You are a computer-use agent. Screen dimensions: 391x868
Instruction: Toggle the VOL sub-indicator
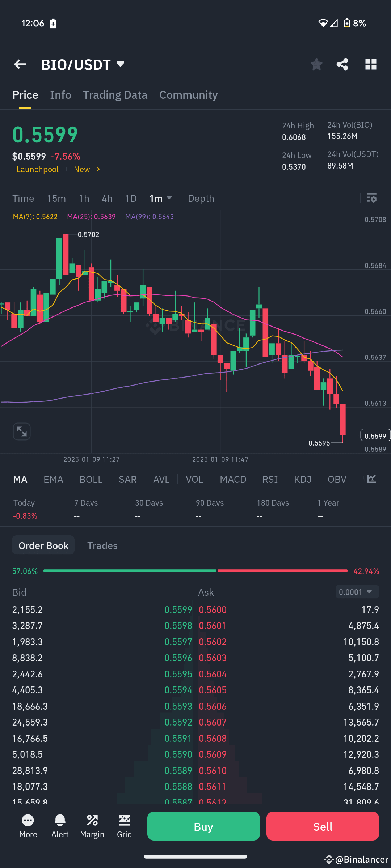[194, 479]
